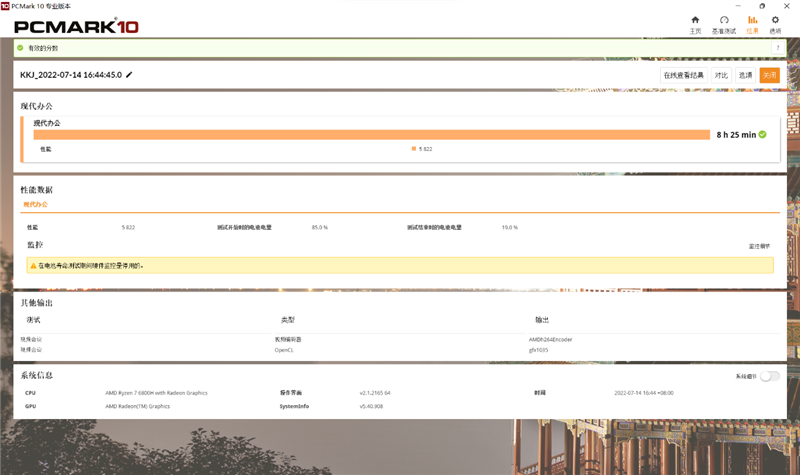Image resolution: width=800 pixels, height=475 pixels.
Task: Click the 5 822 score in performance data
Action: pos(129,228)
